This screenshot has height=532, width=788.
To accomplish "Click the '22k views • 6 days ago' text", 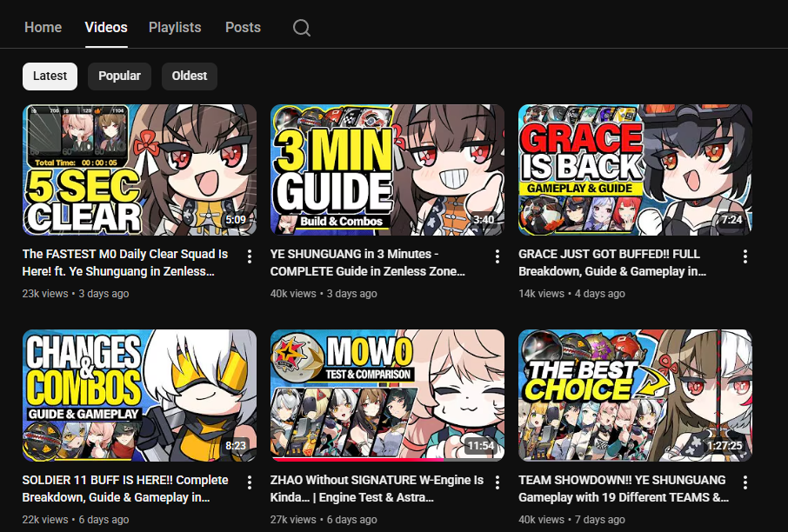I will 76,520.
